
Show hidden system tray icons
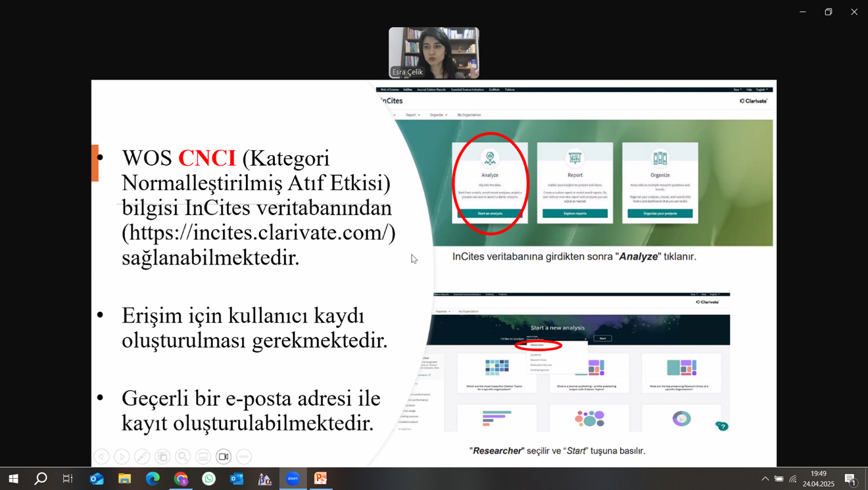(x=765, y=479)
